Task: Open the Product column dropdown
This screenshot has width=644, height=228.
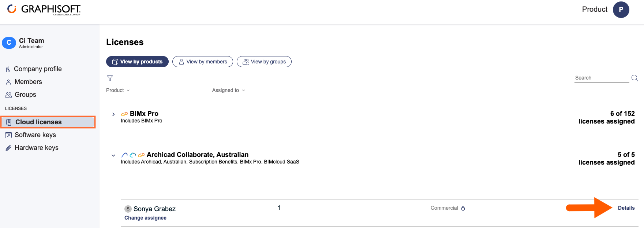Action: pyautogui.click(x=118, y=90)
